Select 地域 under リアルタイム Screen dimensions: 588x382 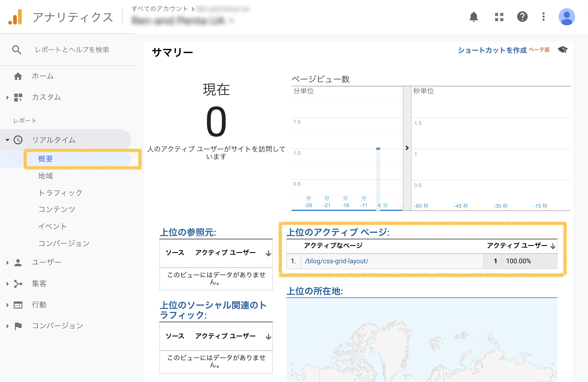pos(46,176)
